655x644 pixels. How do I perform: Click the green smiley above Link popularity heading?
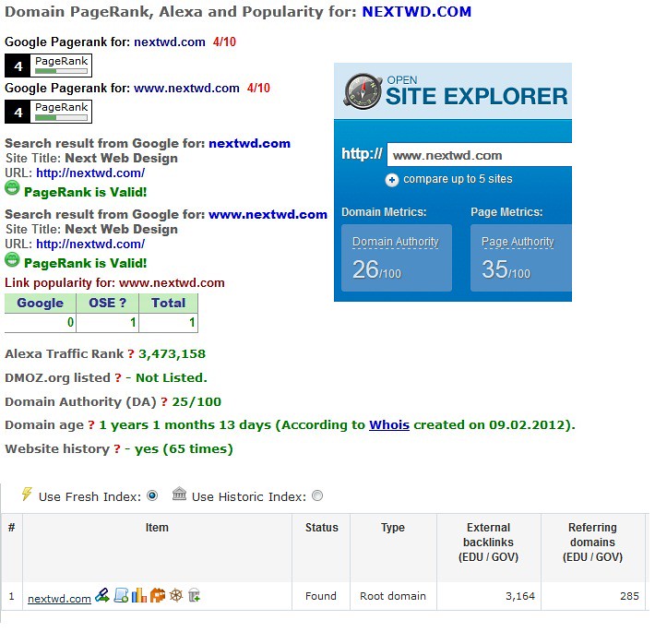(12, 259)
